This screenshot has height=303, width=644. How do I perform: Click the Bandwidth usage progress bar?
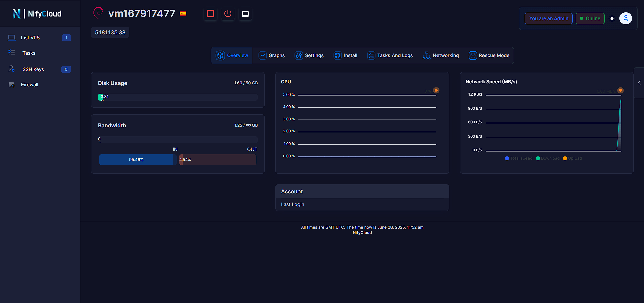point(178,140)
